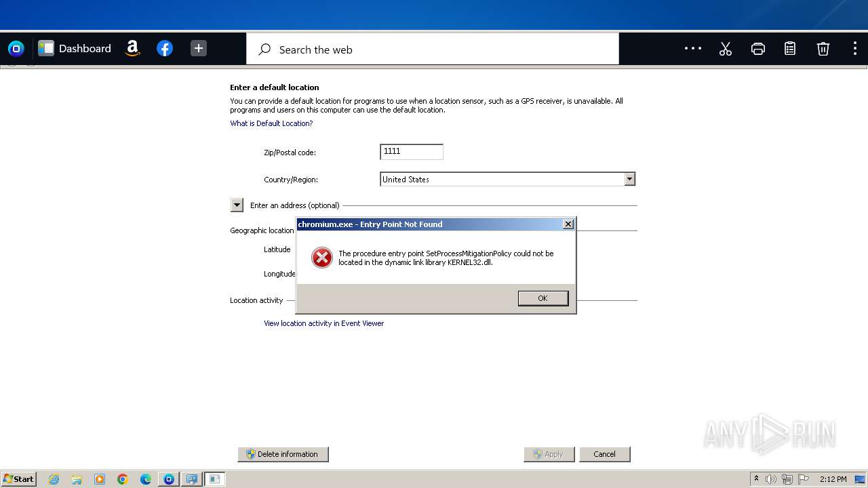Click the search magnifier icon

tap(265, 49)
